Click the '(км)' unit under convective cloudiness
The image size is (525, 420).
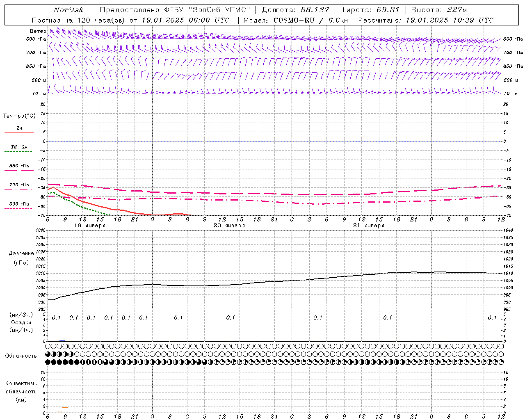click(x=21, y=399)
